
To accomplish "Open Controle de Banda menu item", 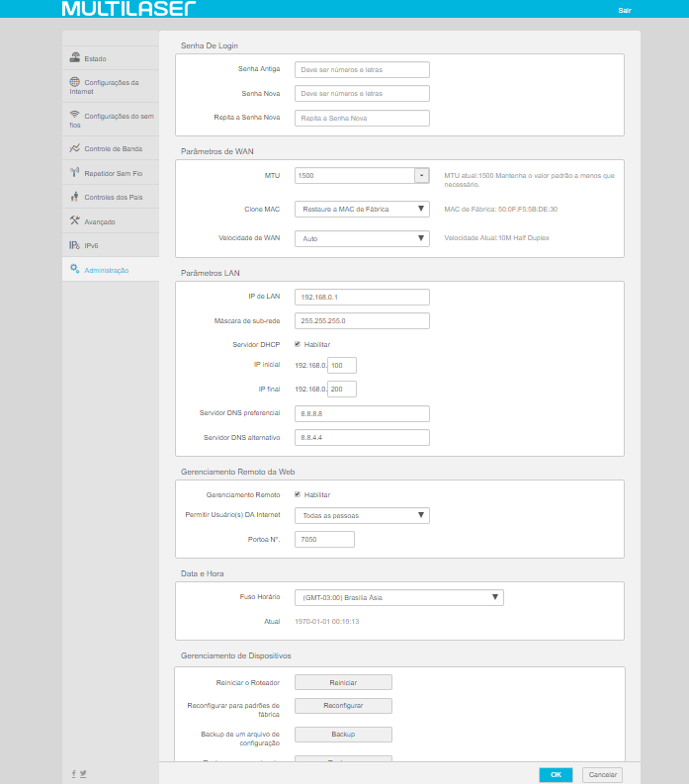I will (x=111, y=148).
